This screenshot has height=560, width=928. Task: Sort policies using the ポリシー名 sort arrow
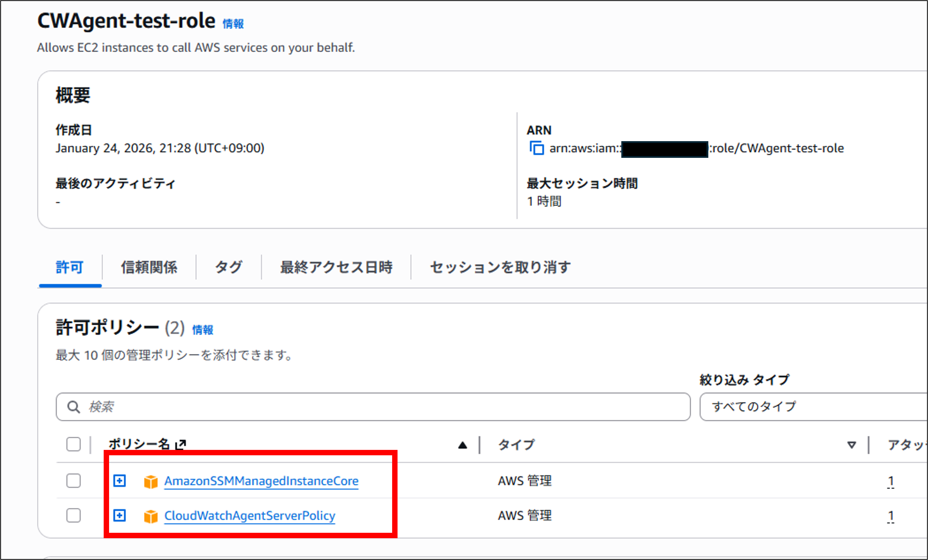click(462, 445)
